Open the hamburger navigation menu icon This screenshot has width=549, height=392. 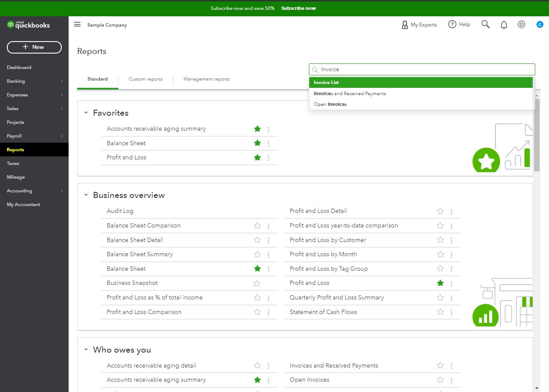(77, 24)
